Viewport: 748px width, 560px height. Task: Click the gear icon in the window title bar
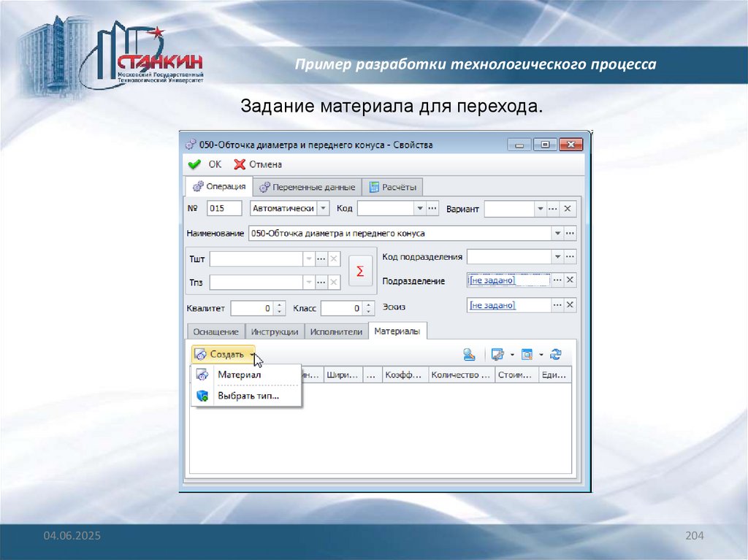[191, 145]
